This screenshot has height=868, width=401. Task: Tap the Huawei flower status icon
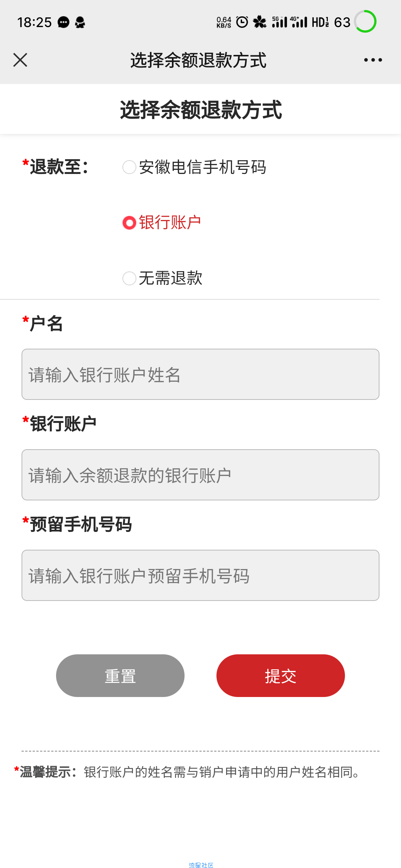[260, 22]
